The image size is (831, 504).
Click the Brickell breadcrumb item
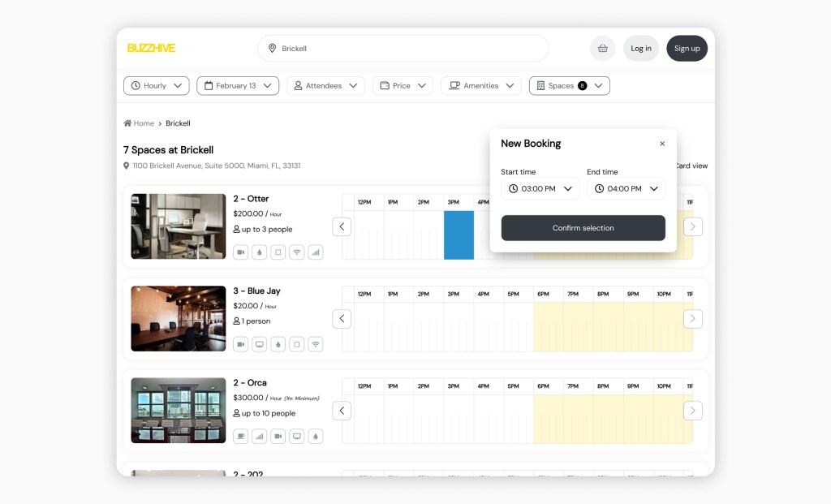[x=178, y=123]
